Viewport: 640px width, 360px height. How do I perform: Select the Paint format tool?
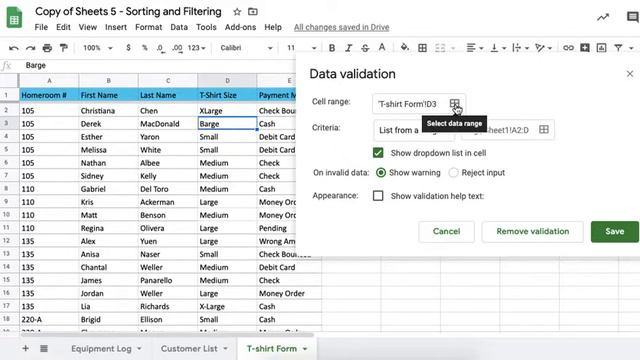(64, 48)
